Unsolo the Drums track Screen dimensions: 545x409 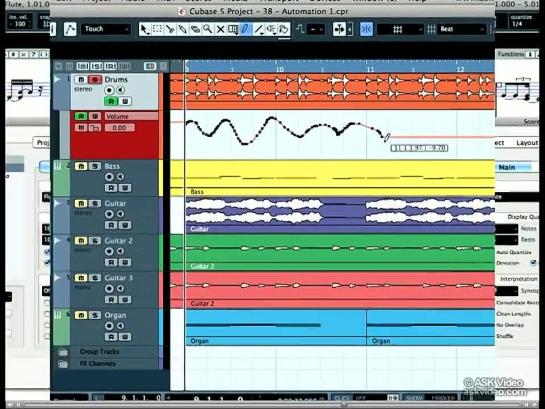point(94,80)
